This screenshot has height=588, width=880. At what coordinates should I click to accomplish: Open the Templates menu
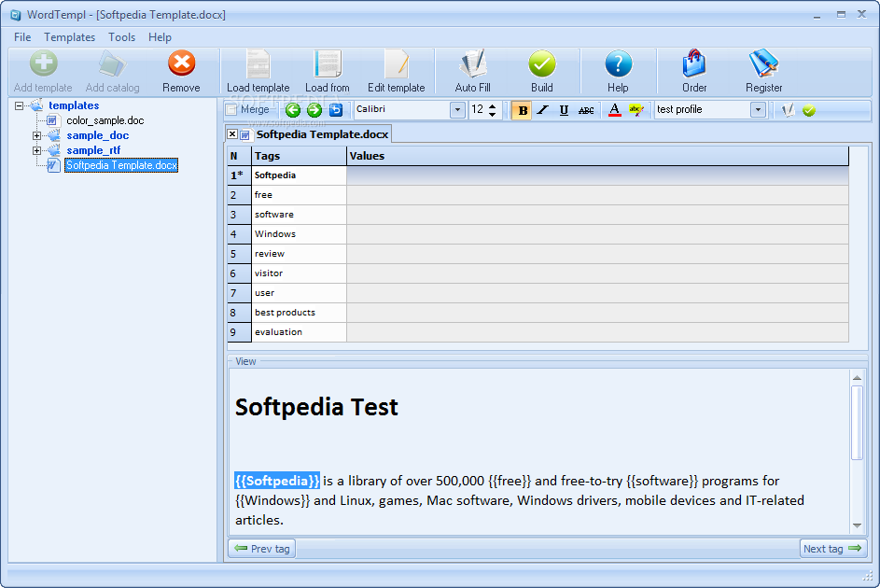[x=70, y=37]
